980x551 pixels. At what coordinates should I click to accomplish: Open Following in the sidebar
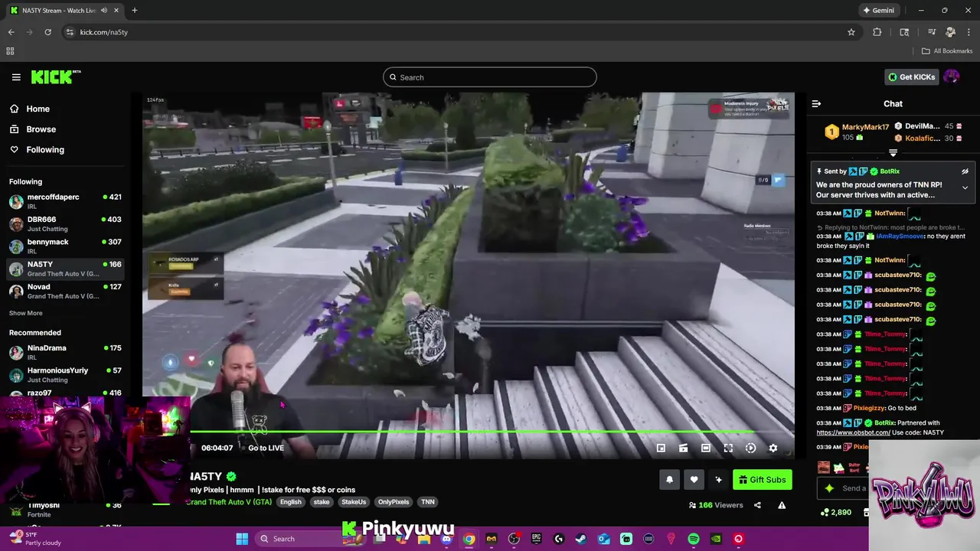(x=45, y=149)
